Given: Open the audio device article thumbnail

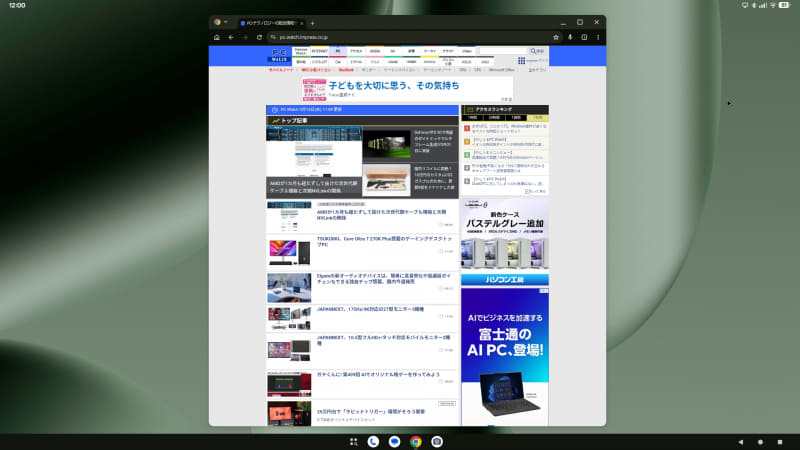Looking at the screenshot, I should (289, 288).
